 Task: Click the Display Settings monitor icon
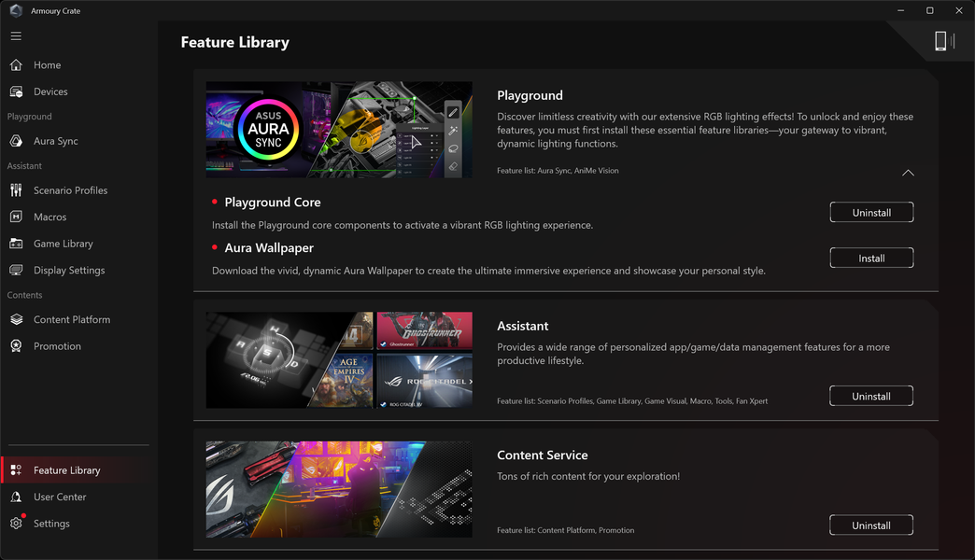click(16, 271)
